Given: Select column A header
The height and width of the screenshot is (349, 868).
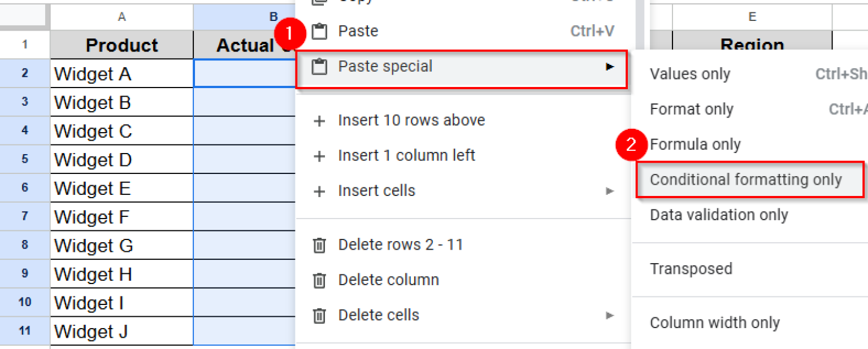Looking at the screenshot, I should [121, 18].
